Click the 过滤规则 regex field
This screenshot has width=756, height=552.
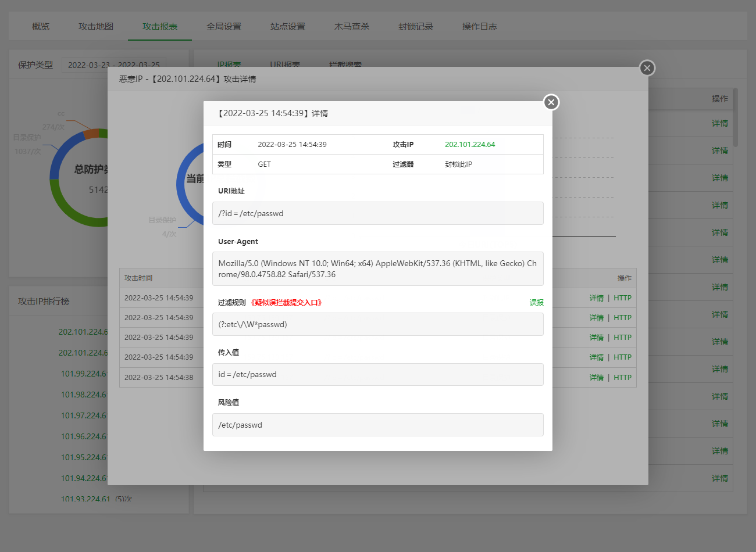[377, 324]
